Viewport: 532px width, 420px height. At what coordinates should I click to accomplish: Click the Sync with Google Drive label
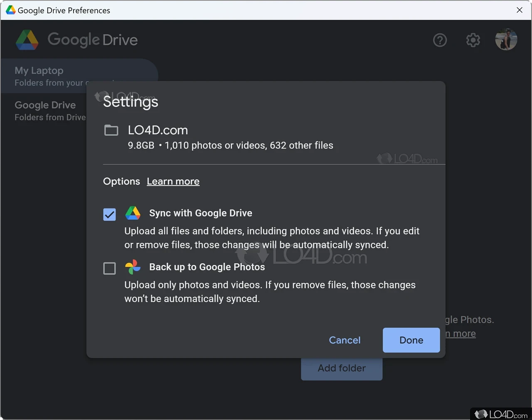201,213
